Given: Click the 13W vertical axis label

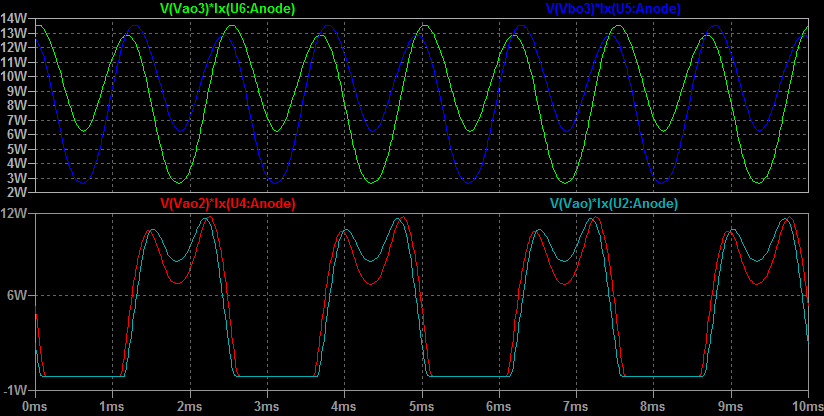Looking at the screenshot, I should (x=13, y=33).
